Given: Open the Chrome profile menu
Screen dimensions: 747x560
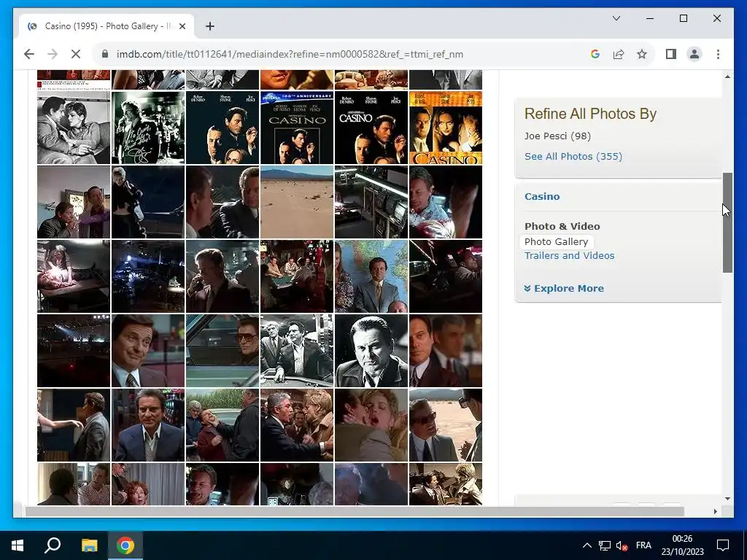Looking at the screenshot, I should click(694, 54).
